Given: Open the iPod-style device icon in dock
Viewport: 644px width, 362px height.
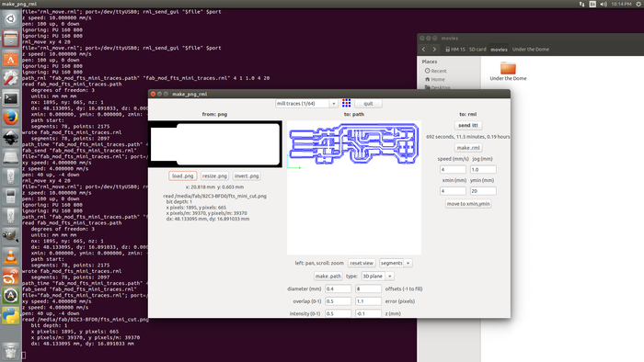Looking at the screenshot, I should tap(11, 197).
